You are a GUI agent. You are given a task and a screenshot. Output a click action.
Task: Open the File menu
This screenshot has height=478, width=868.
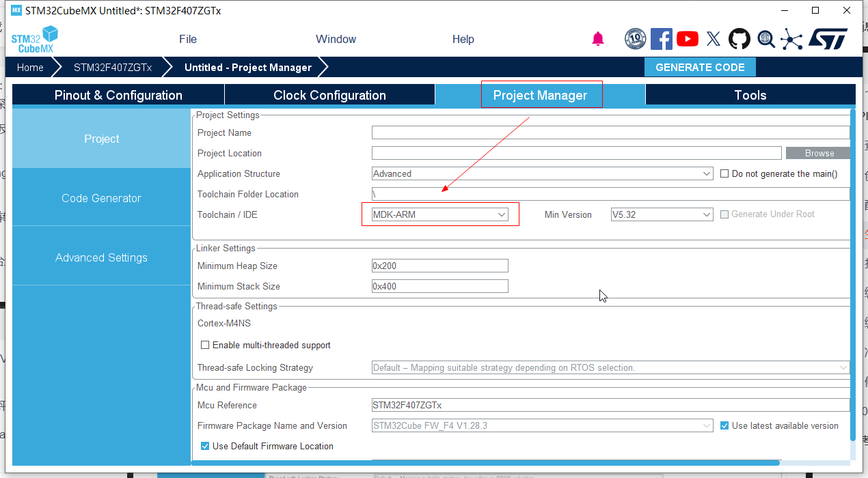[x=188, y=39]
